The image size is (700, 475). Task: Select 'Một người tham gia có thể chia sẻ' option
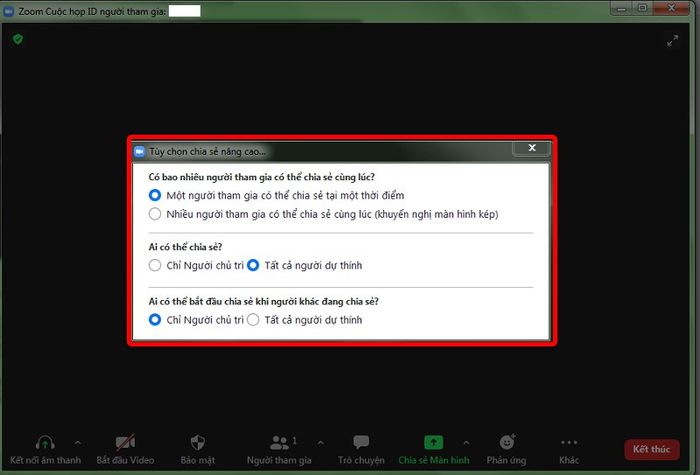154,195
